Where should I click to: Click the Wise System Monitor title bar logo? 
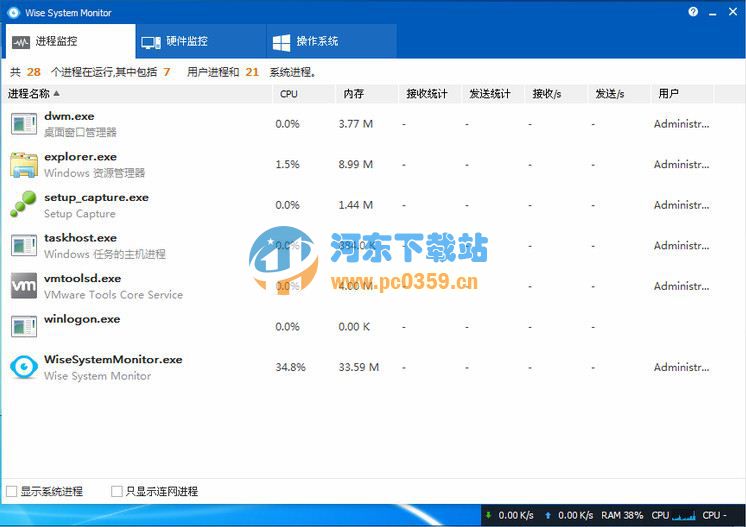coord(13,13)
